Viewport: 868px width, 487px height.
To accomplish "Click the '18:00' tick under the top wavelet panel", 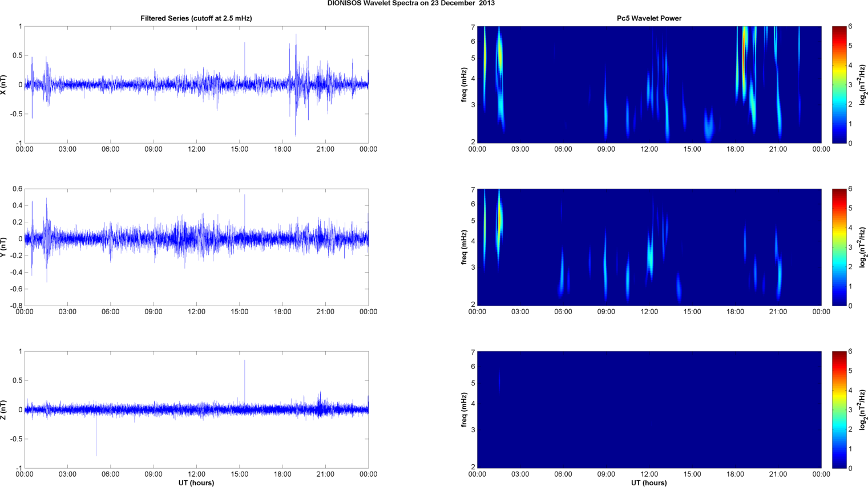I will click(735, 149).
